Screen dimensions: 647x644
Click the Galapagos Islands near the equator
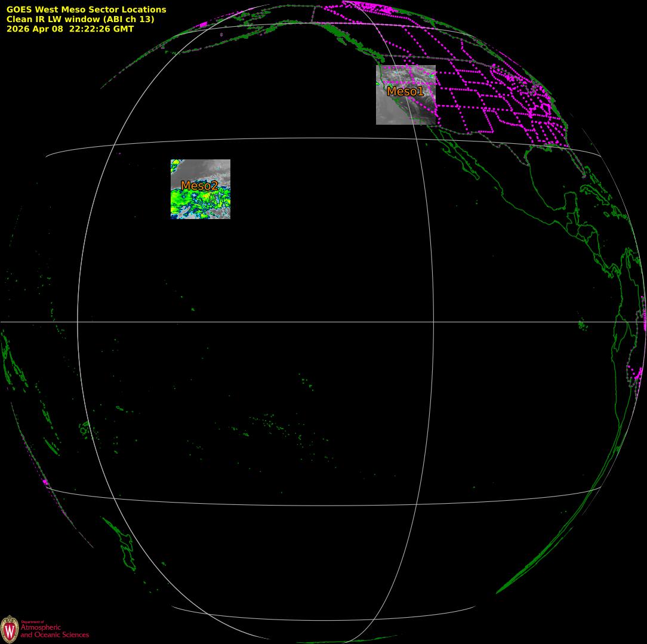pos(582,325)
